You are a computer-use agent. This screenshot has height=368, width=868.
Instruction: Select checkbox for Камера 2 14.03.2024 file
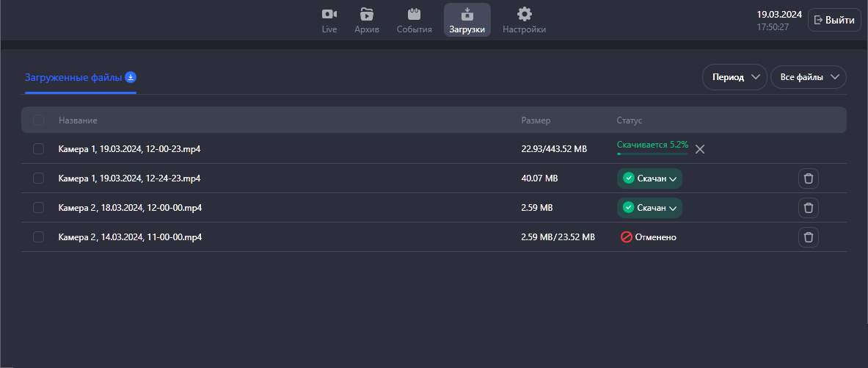point(39,237)
